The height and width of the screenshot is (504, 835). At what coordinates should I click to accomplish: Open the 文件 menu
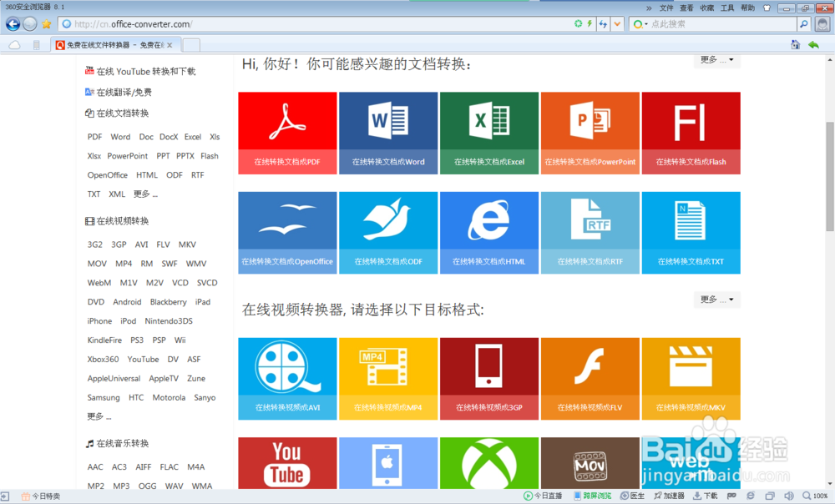coord(666,8)
